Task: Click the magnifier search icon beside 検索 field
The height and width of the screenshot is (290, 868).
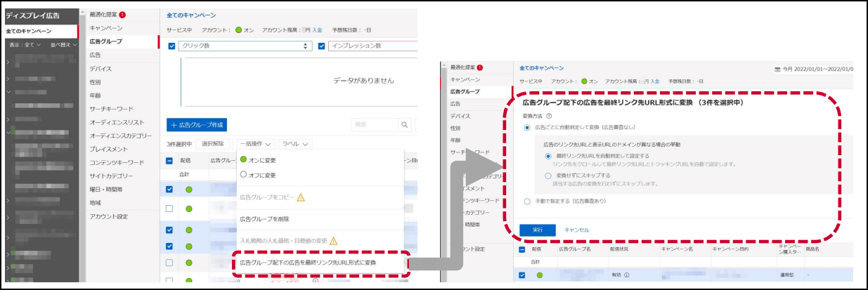Action: tap(405, 125)
